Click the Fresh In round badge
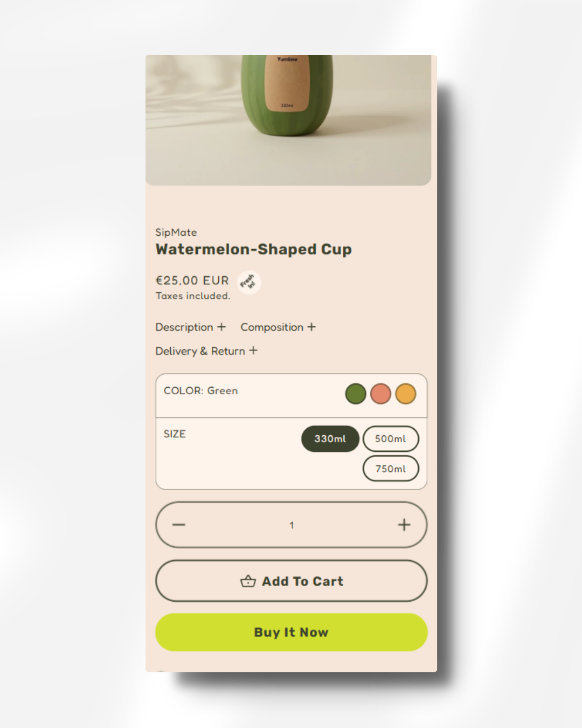Image resolution: width=582 pixels, height=728 pixels. tap(249, 282)
